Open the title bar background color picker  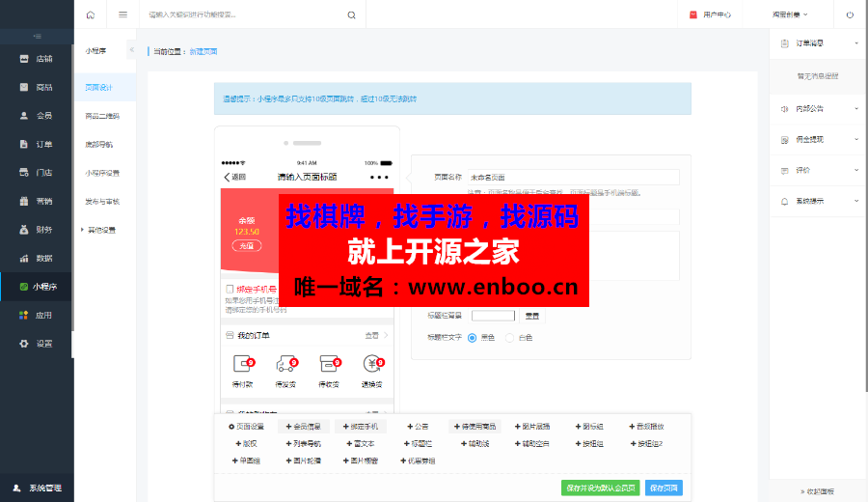(493, 316)
